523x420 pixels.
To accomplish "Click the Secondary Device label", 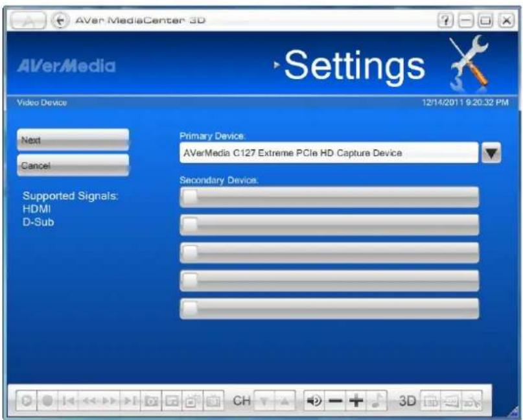I will (218, 180).
